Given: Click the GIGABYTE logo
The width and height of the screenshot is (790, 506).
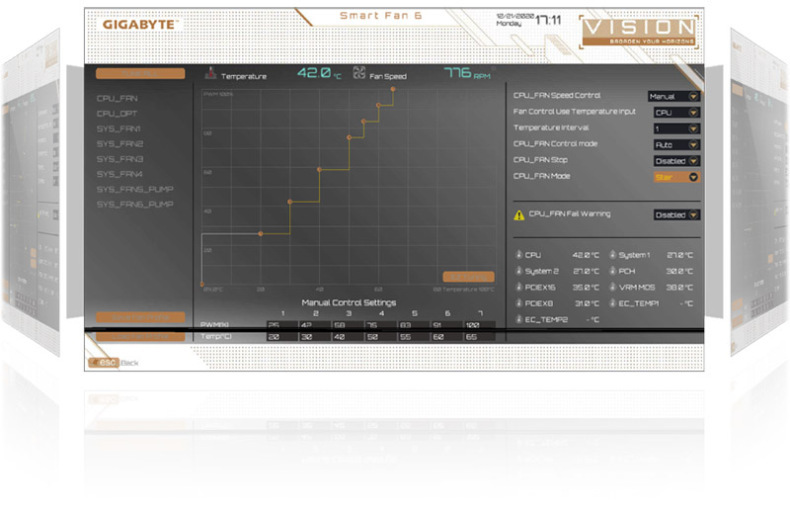Looking at the screenshot, I should (x=139, y=24).
